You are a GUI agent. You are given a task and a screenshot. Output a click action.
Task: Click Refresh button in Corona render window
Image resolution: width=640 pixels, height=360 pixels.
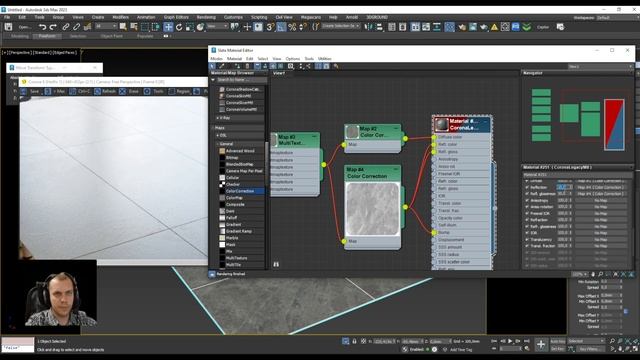point(105,91)
